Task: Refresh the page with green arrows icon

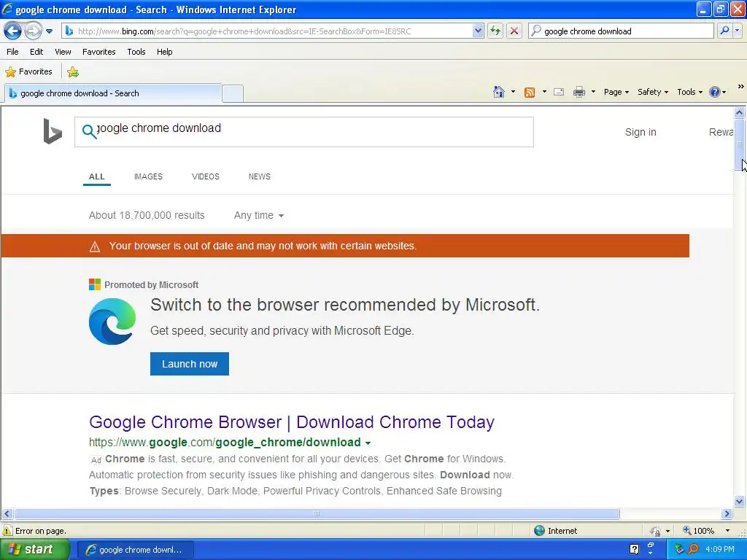Action: point(495,31)
